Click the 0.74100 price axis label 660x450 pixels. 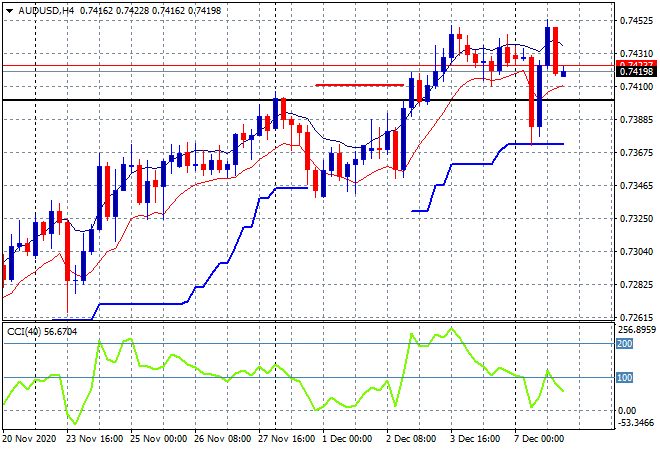click(636, 86)
